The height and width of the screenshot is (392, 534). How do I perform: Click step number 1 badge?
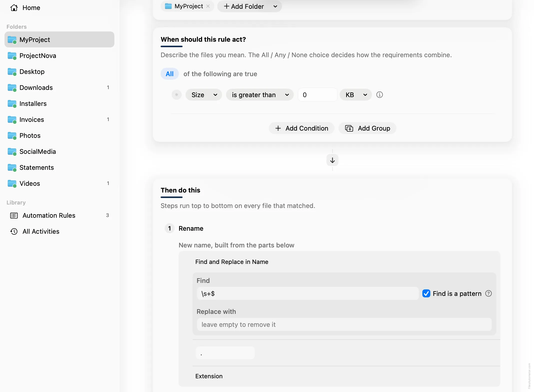(x=170, y=228)
